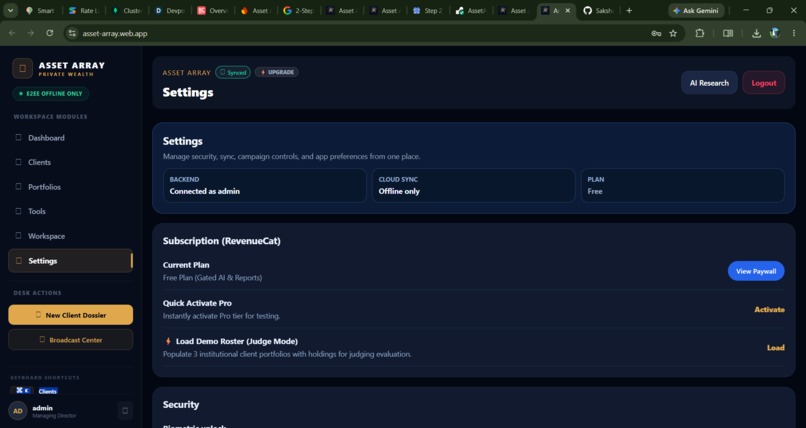This screenshot has height=428, width=806.
Task: Click the lightning icon beside Load Demo Roster
Action: (x=168, y=341)
